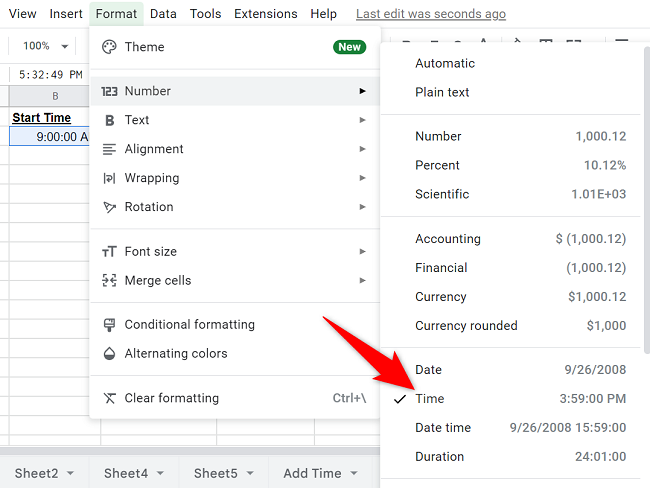Click the Merge cells icon
650x488 pixels.
[110, 281]
